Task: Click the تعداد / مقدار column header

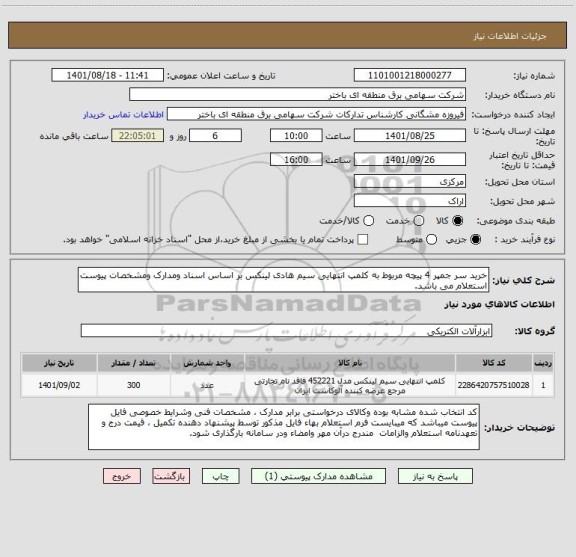Action: click(134, 363)
